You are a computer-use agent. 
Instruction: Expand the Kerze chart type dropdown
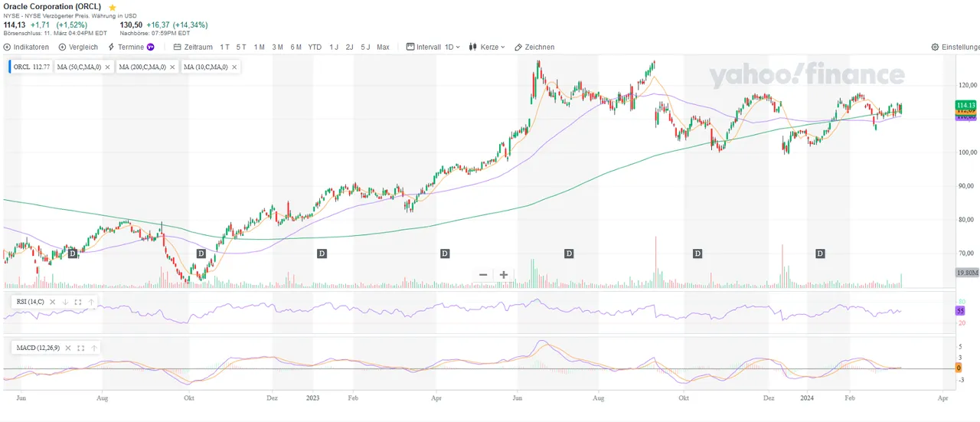pyautogui.click(x=487, y=47)
